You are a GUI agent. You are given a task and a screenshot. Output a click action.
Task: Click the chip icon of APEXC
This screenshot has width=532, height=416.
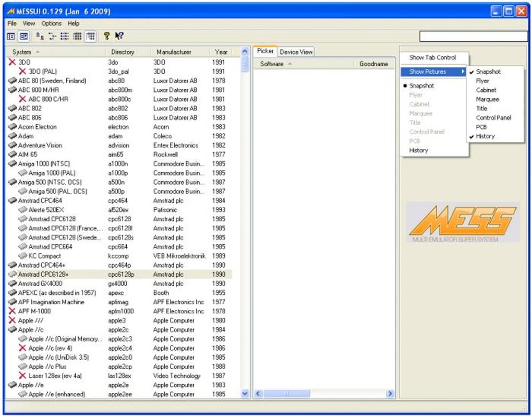(x=12, y=292)
